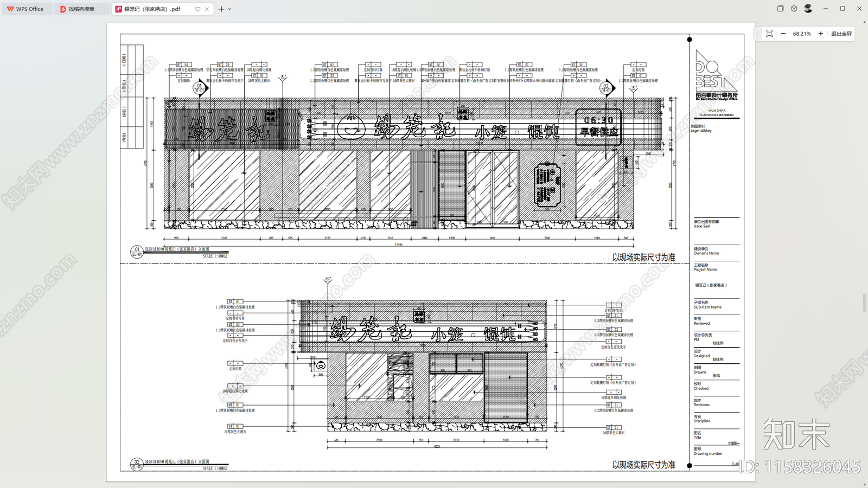
Task: Expand the new tab dropdown arrow
Action: tap(229, 9)
